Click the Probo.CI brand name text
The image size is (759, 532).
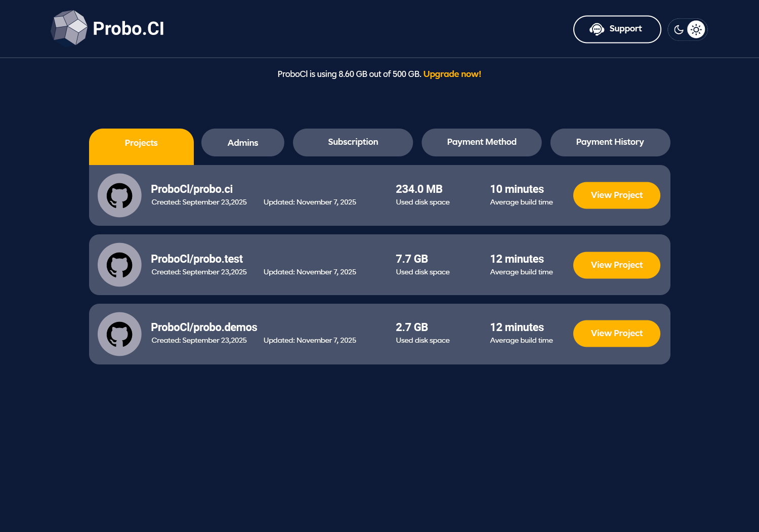click(x=129, y=29)
